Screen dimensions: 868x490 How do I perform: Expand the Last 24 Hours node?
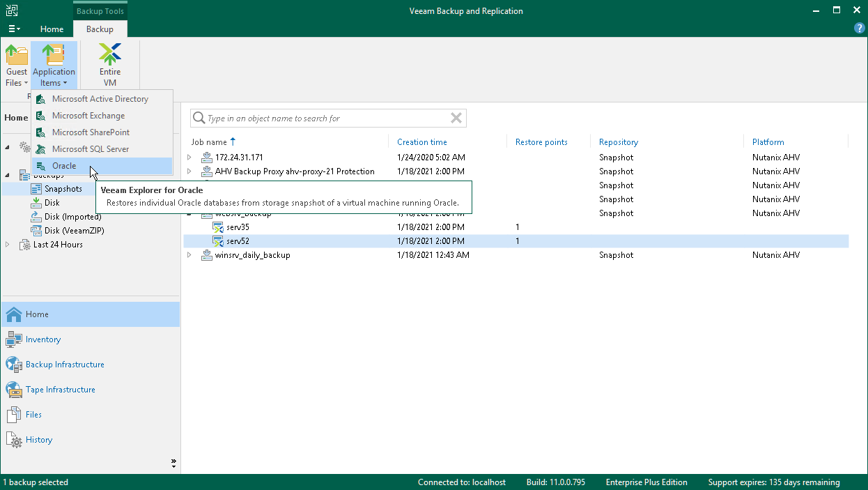(x=8, y=245)
